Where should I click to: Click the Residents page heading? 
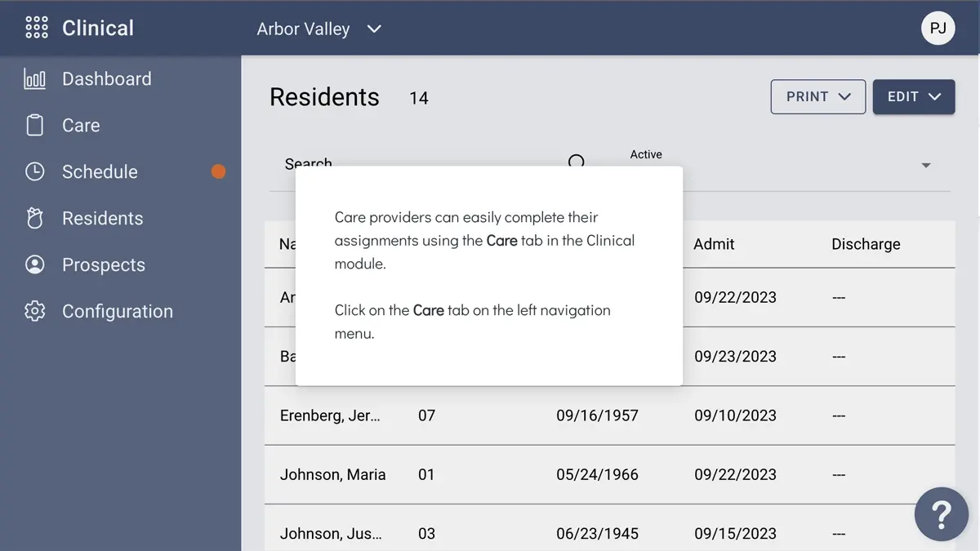click(x=324, y=97)
